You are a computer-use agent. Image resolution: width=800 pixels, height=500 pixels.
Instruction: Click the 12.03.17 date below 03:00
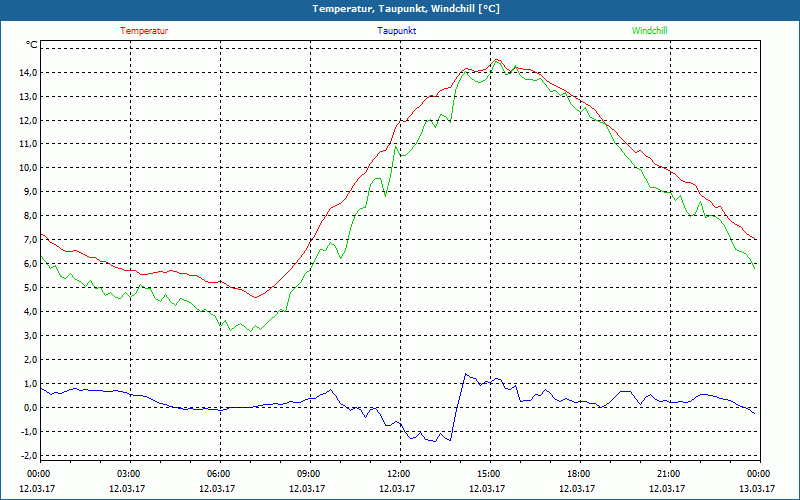(x=127, y=488)
